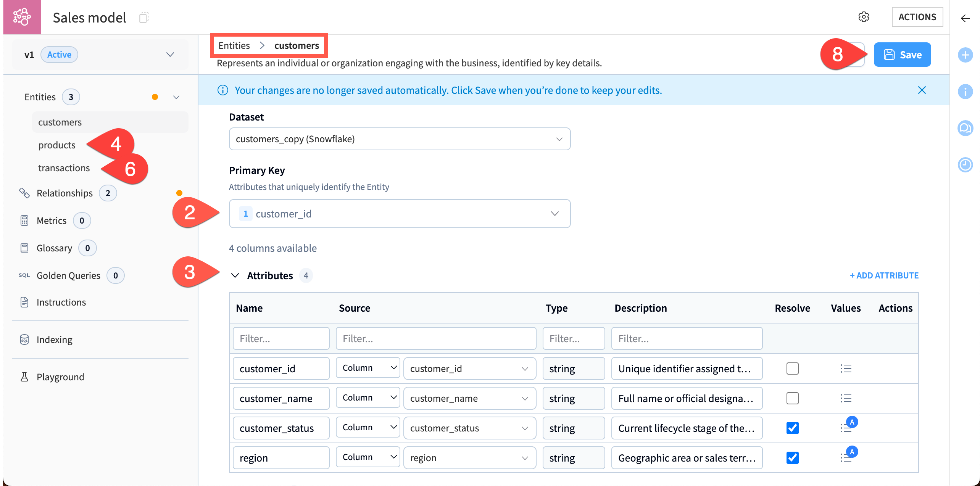Open the Glossary section

pos(54,248)
